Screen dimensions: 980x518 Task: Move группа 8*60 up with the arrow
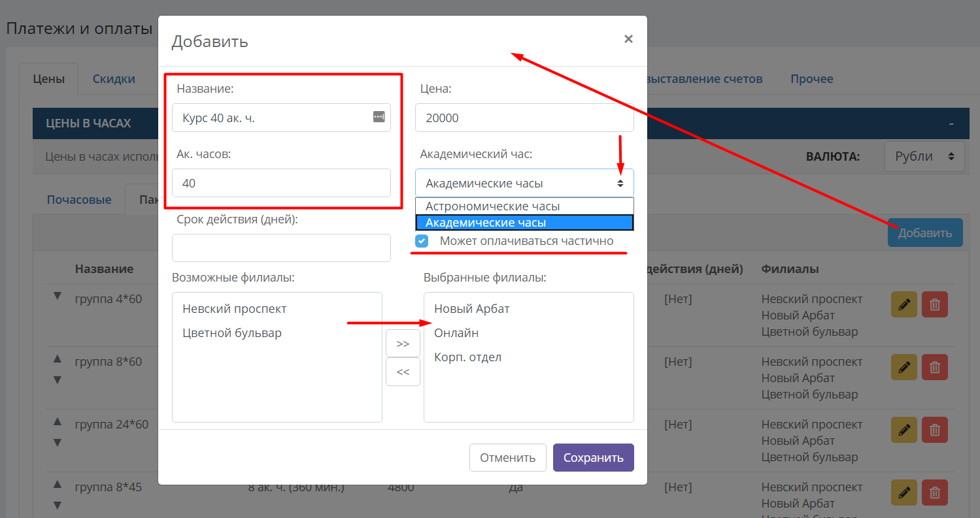(57, 359)
